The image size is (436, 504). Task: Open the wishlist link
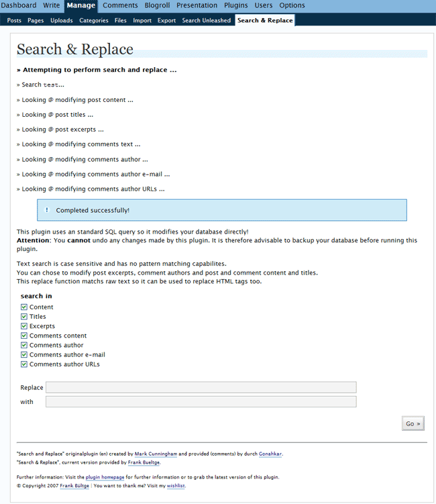(x=176, y=486)
